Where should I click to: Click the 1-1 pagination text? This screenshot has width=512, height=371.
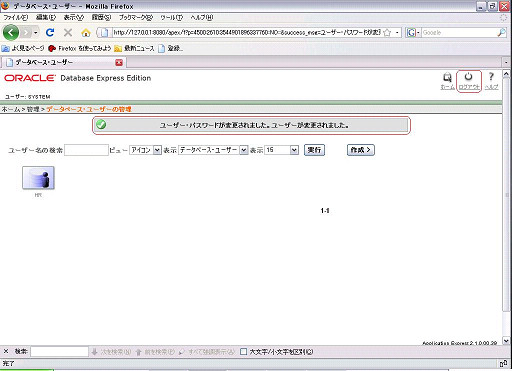[x=325, y=211]
